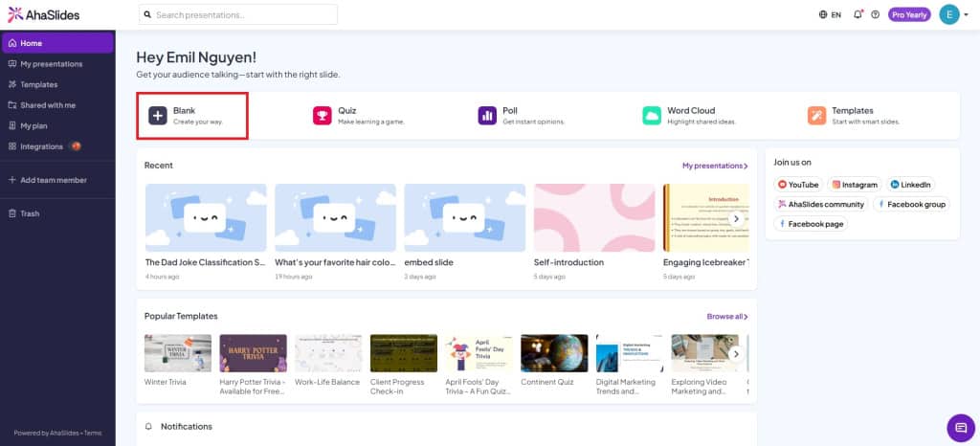Click the Pro Yearly badge

pos(909,14)
